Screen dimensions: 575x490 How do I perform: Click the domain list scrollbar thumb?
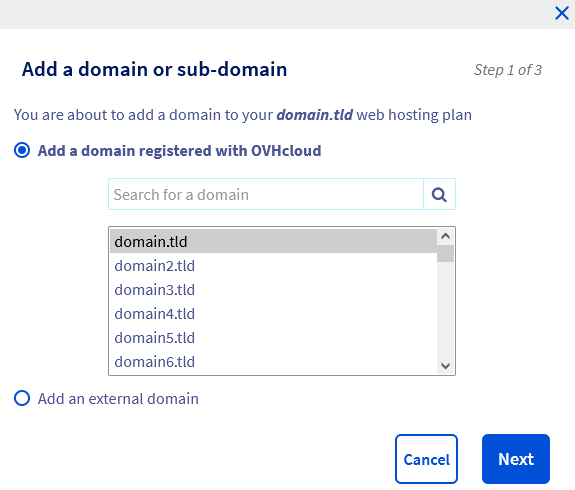click(446, 253)
